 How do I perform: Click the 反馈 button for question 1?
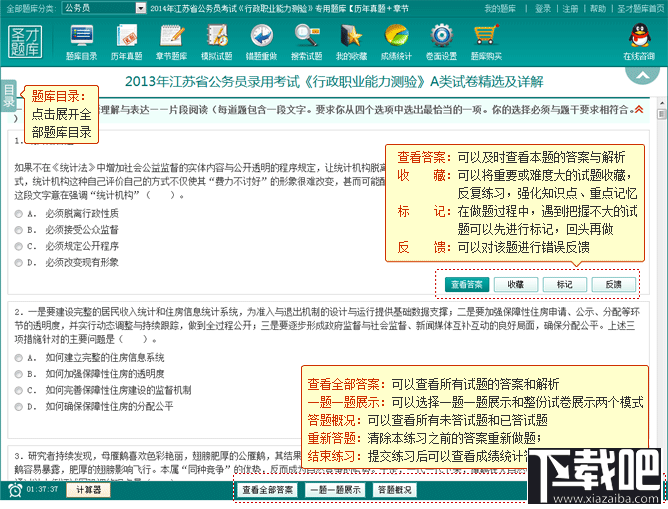(614, 285)
